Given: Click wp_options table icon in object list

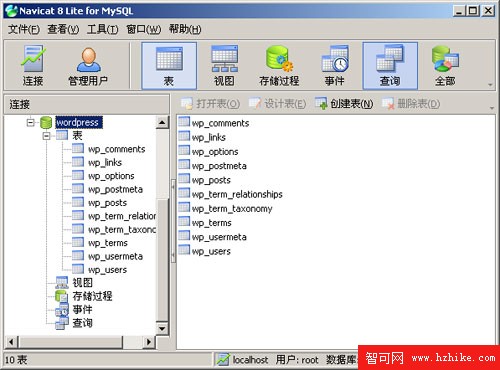Looking at the screenshot, I should click(184, 150).
